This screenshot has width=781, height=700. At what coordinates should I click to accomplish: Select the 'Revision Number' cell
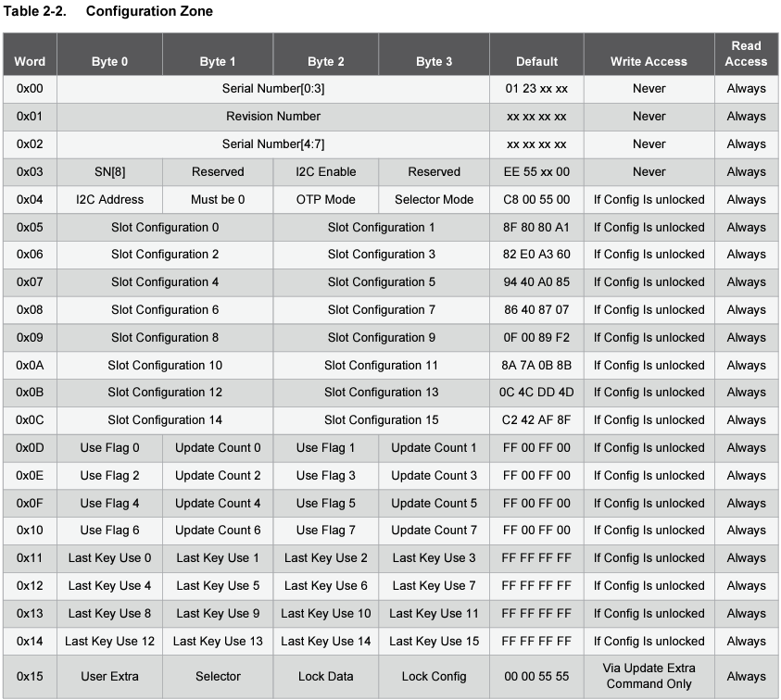[273, 116]
